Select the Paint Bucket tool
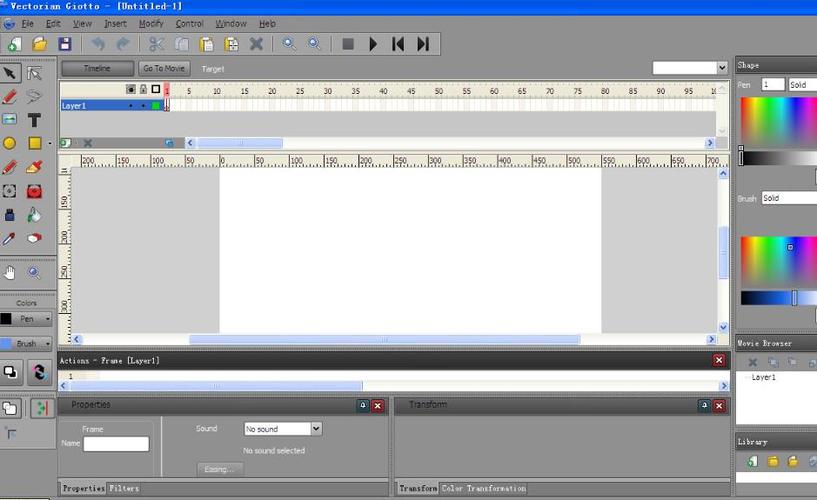This screenshot has height=500, width=817. (34, 215)
